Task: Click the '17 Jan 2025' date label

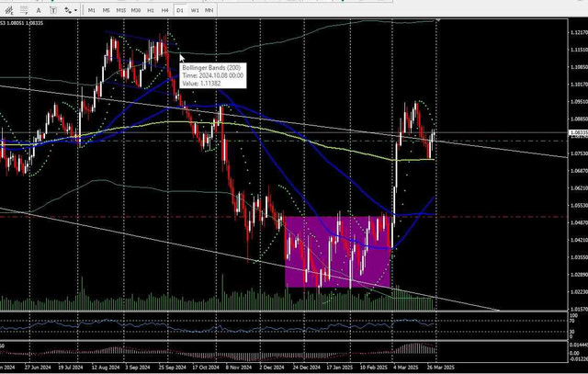Action: [x=341, y=368]
